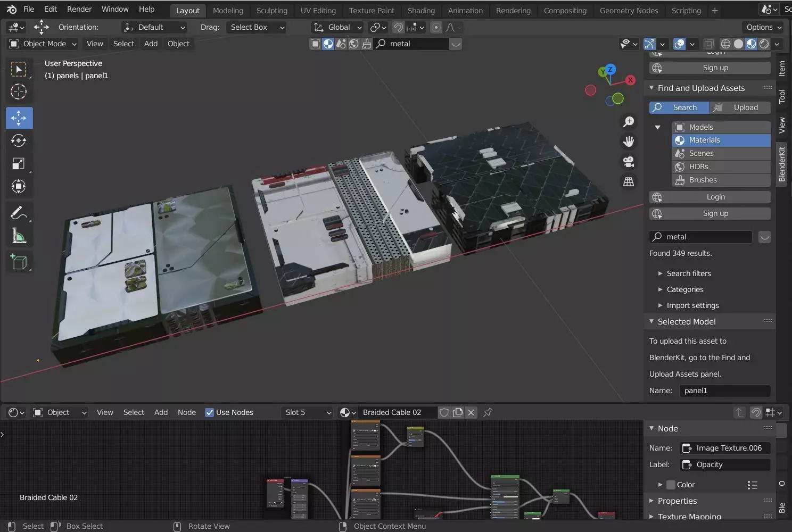Expand the Color subsection in Node panel

click(x=660, y=485)
